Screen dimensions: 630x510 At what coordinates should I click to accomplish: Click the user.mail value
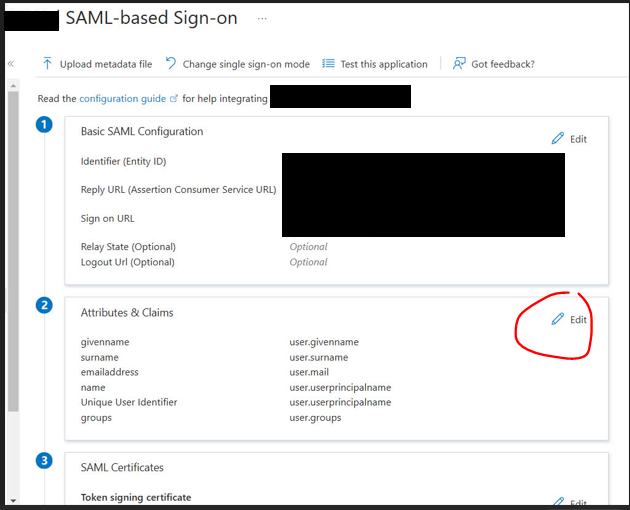(x=309, y=372)
